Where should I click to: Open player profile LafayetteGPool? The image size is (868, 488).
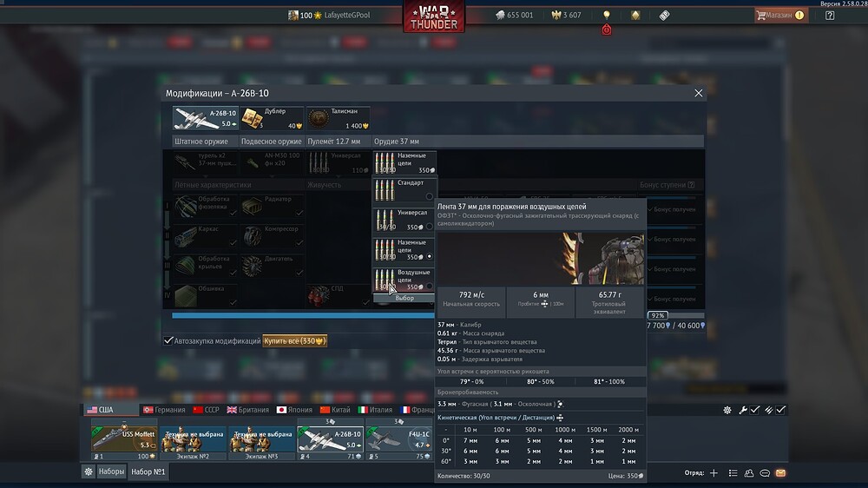pyautogui.click(x=329, y=15)
